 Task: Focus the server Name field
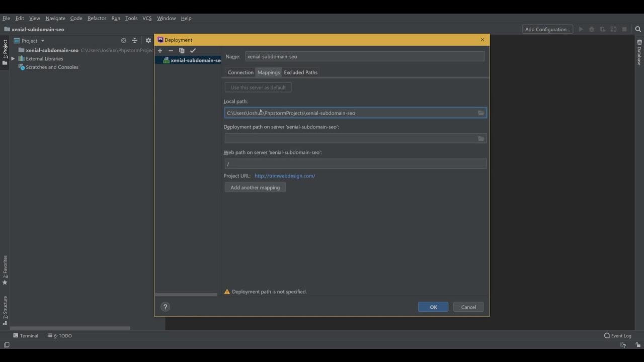coord(365,56)
